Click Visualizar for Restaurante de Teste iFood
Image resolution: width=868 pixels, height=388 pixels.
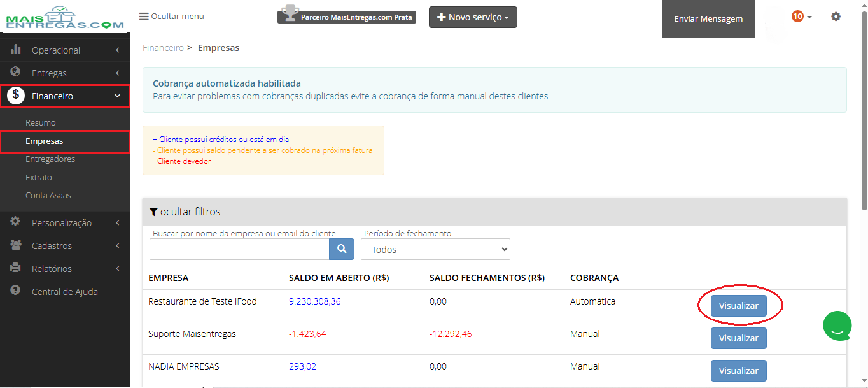click(x=738, y=306)
